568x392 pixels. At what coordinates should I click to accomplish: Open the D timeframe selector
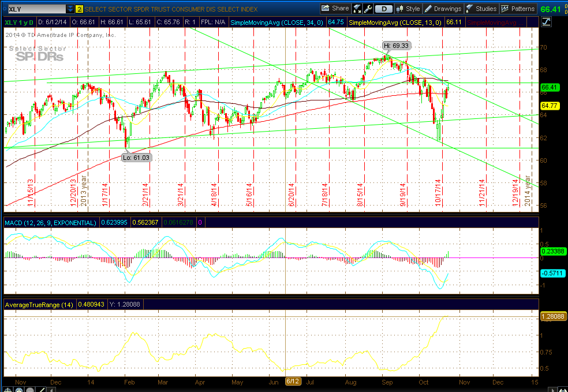tap(383, 9)
